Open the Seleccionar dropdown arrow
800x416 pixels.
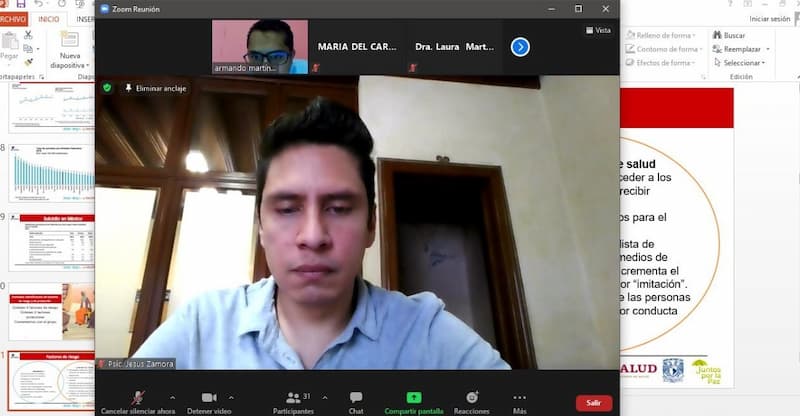pos(763,63)
